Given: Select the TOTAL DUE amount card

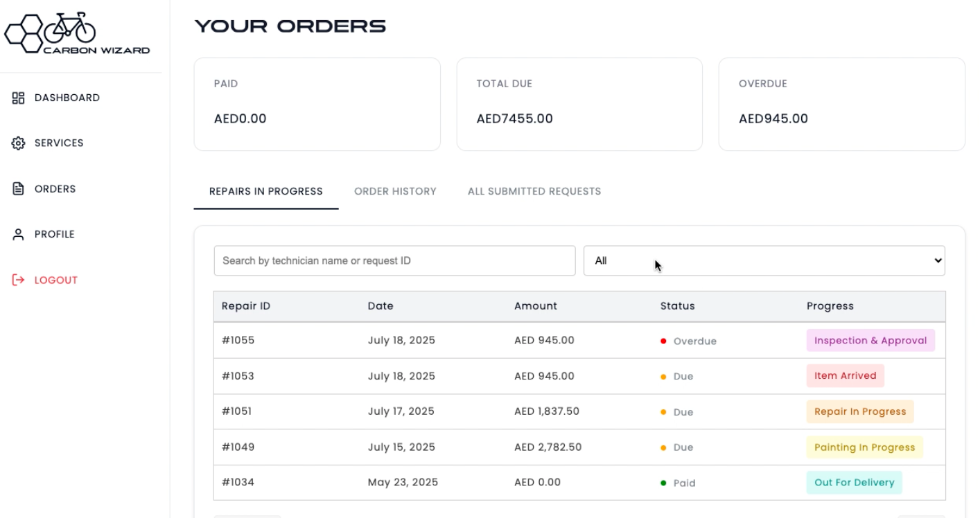Looking at the screenshot, I should click(x=579, y=104).
